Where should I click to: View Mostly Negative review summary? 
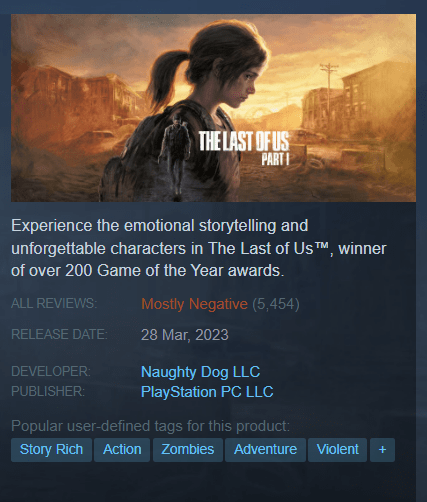tap(194, 304)
